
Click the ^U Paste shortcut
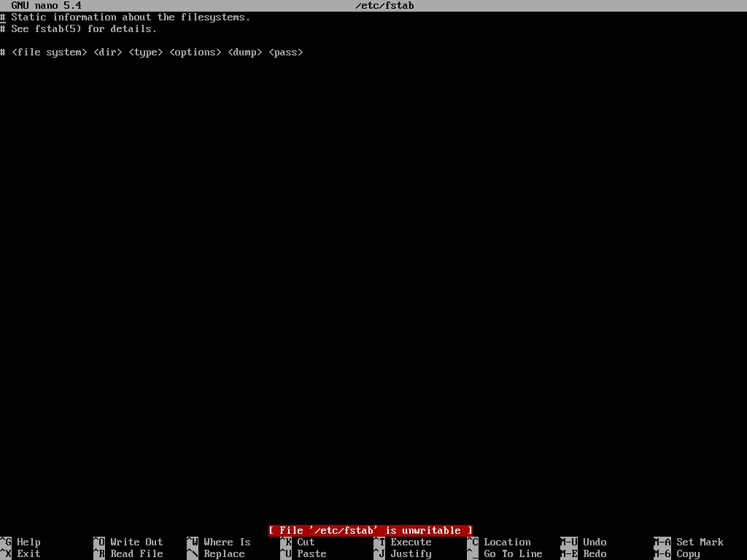click(303, 554)
